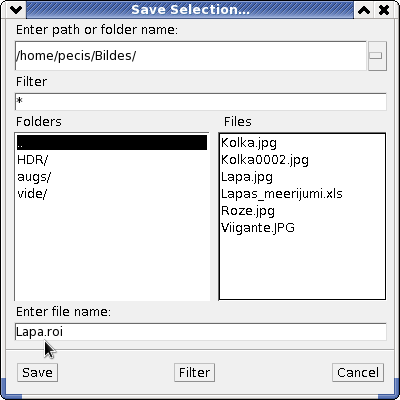Screen dimensions: 400x400
Task: Open the path history dropdown button
Action: point(377,56)
